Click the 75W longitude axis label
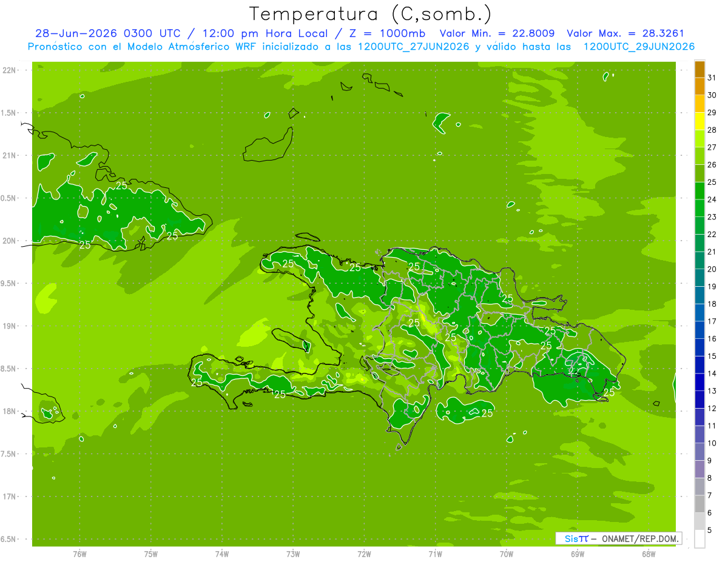 (x=151, y=554)
